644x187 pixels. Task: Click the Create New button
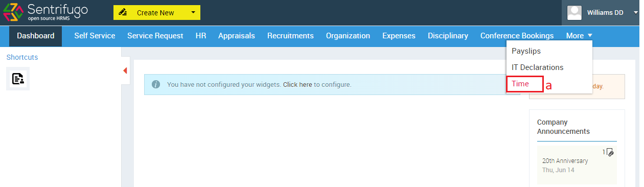click(157, 13)
